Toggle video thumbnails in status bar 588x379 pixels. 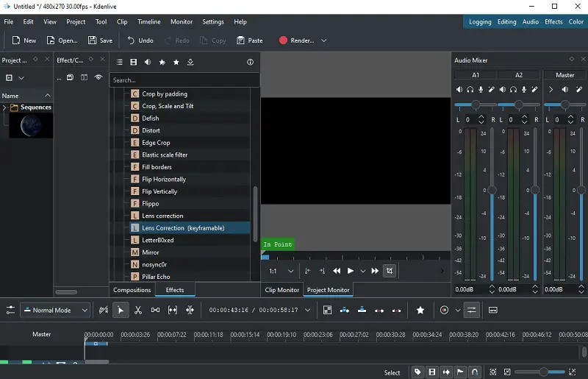point(432,372)
